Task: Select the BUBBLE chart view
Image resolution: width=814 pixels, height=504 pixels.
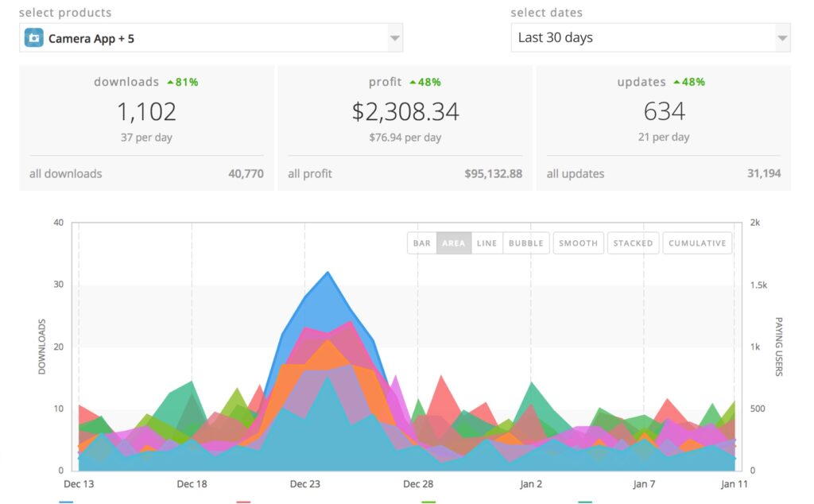Action: point(525,243)
